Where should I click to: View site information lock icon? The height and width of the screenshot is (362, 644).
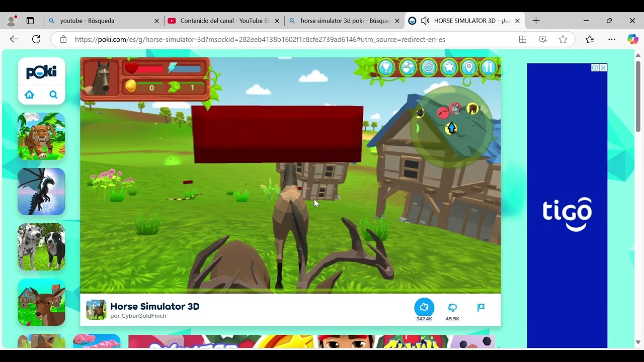point(63,39)
